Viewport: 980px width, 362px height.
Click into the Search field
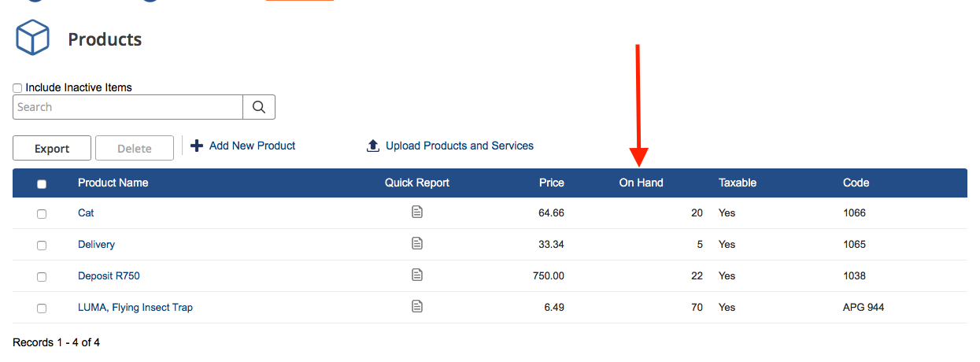[x=128, y=107]
